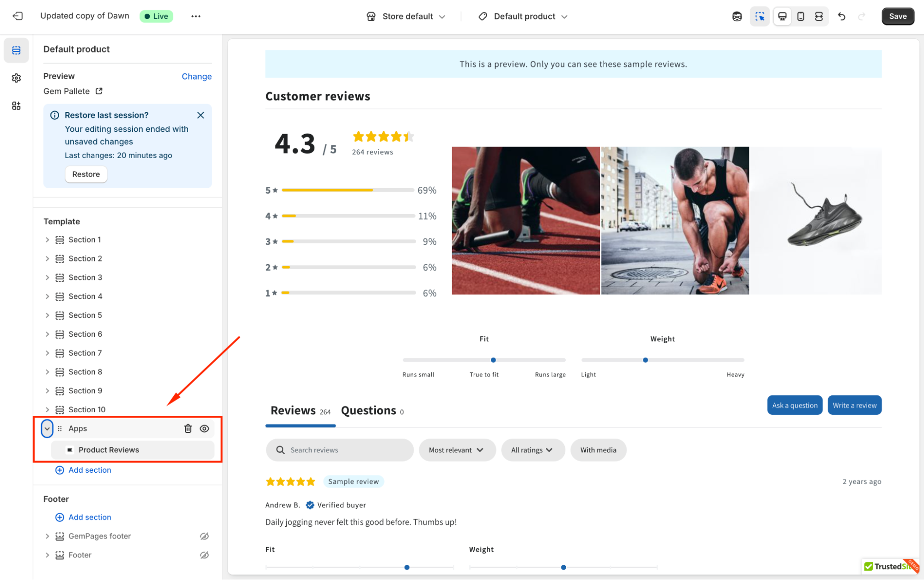The image size is (924, 580).
Task: Click the undo arrow icon
Action: tap(842, 16)
